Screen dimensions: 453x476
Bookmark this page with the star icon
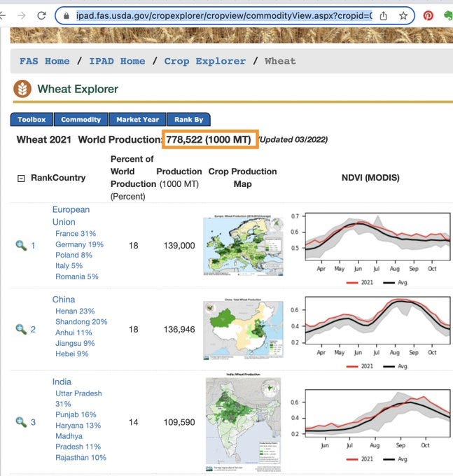click(403, 15)
